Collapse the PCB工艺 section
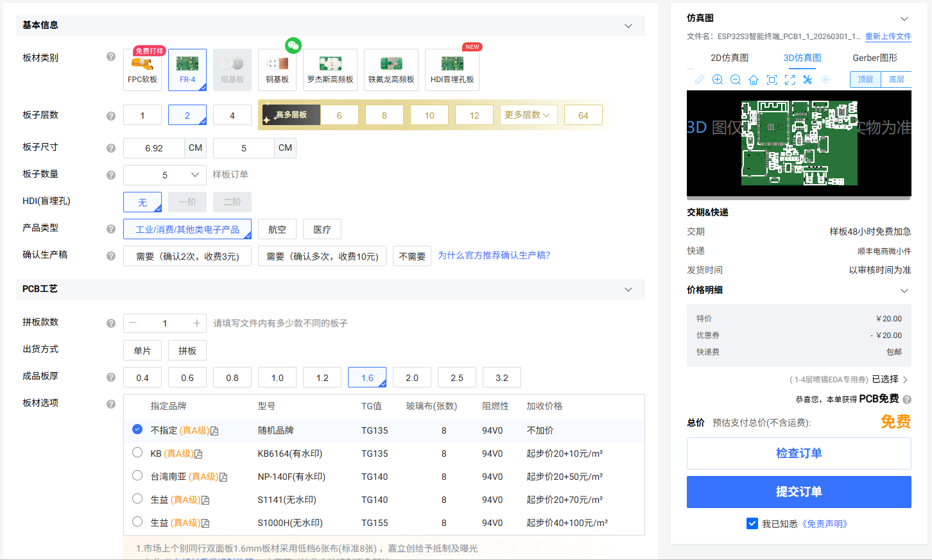The height and width of the screenshot is (560, 932). pos(628,289)
